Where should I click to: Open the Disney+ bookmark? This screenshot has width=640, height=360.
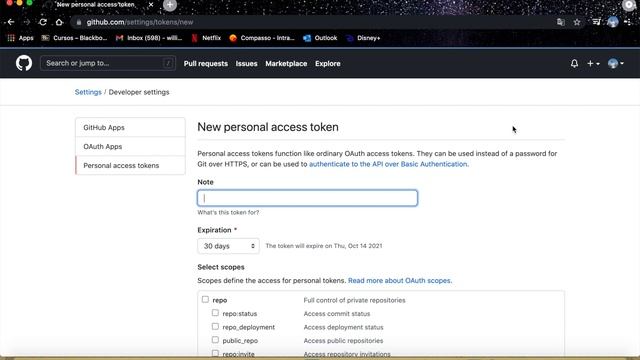[363, 38]
